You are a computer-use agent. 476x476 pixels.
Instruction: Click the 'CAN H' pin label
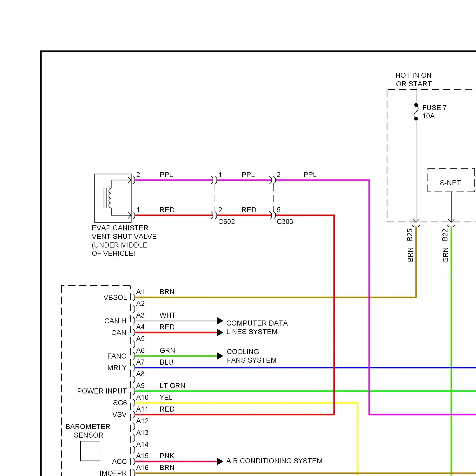click(115, 321)
